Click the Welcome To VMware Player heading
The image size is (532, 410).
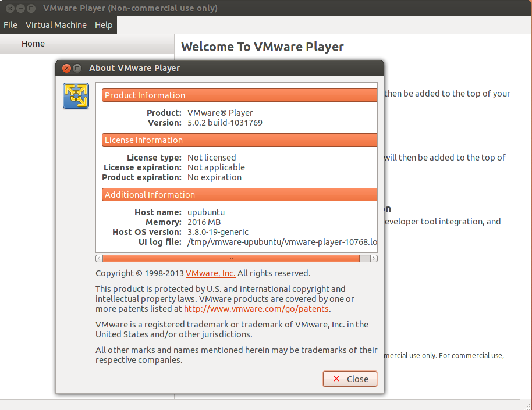tap(263, 47)
